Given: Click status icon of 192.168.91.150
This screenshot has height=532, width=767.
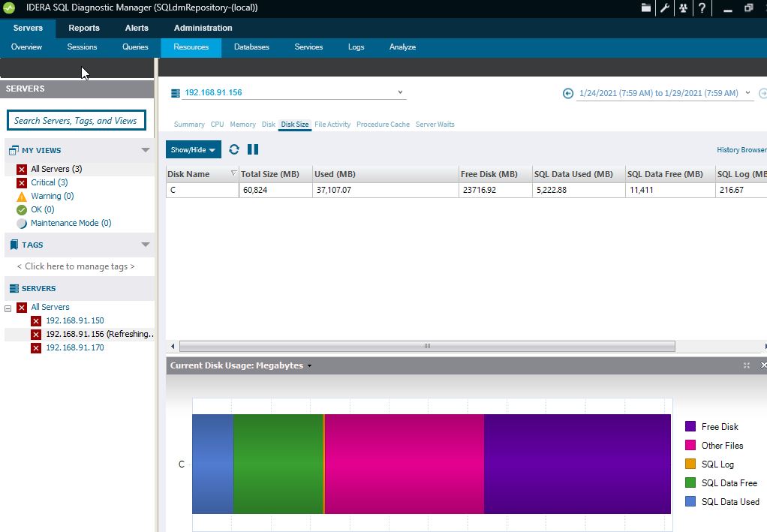Looking at the screenshot, I should pos(36,320).
